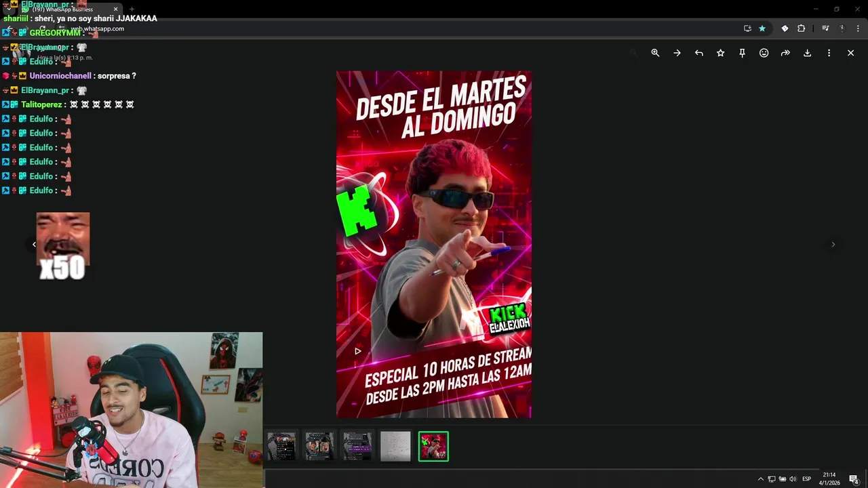Select the second thumbnail in the media strip

[319, 447]
